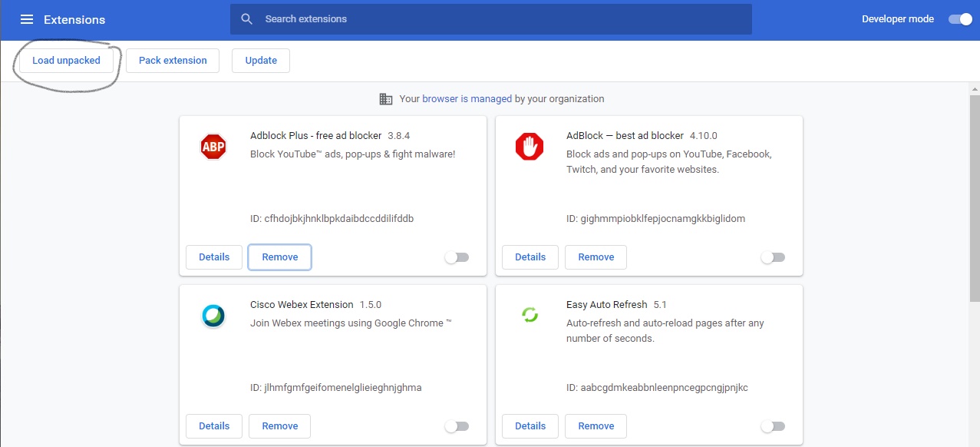Image resolution: width=980 pixels, height=447 pixels.
Task: Click the Easy Auto Refresh green icon
Action: (530, 315)
